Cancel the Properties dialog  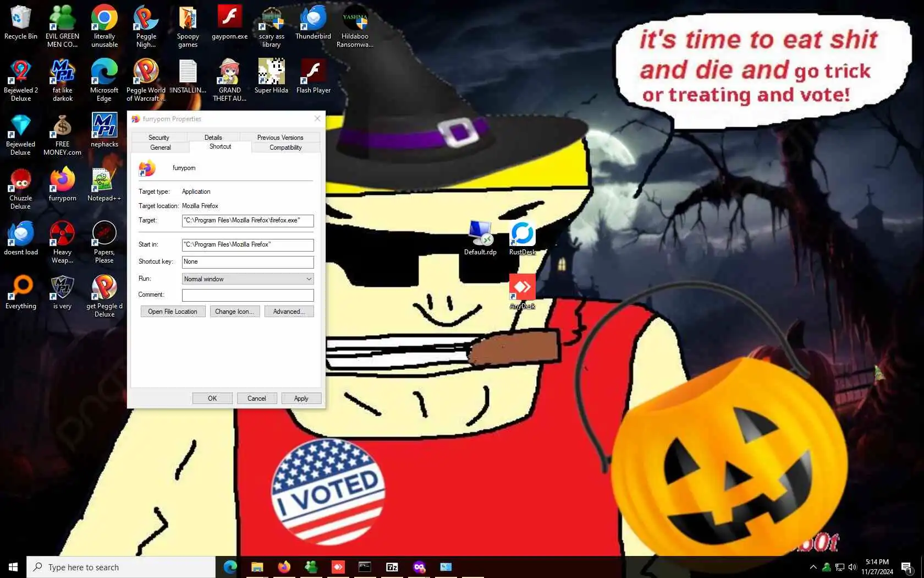point(256,399)
